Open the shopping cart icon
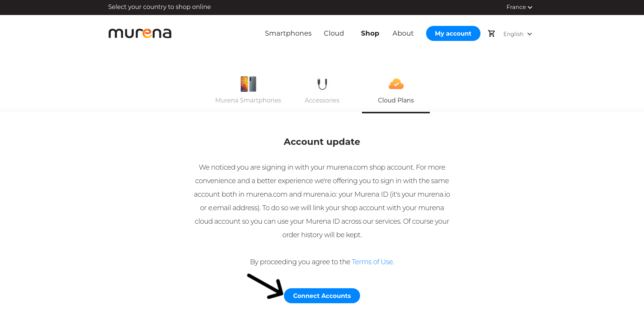Viewport: 644px width, 316px height. pyautogui.click(x=491, y=33)
